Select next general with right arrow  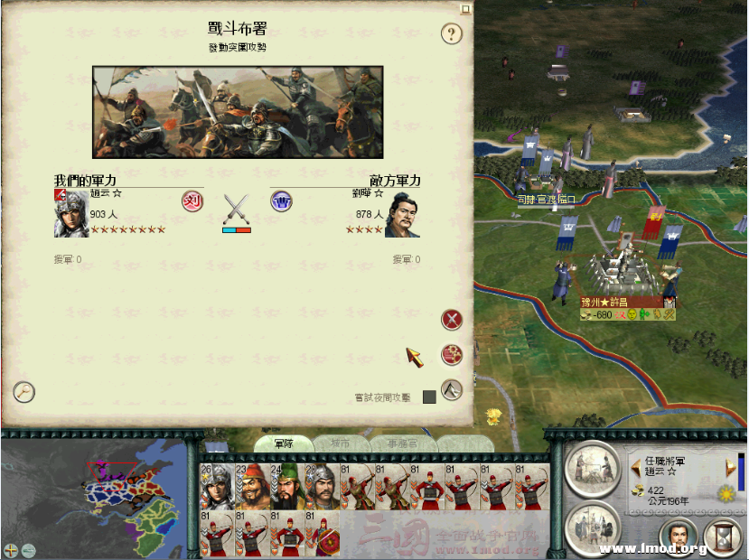(x=731, y=466)
